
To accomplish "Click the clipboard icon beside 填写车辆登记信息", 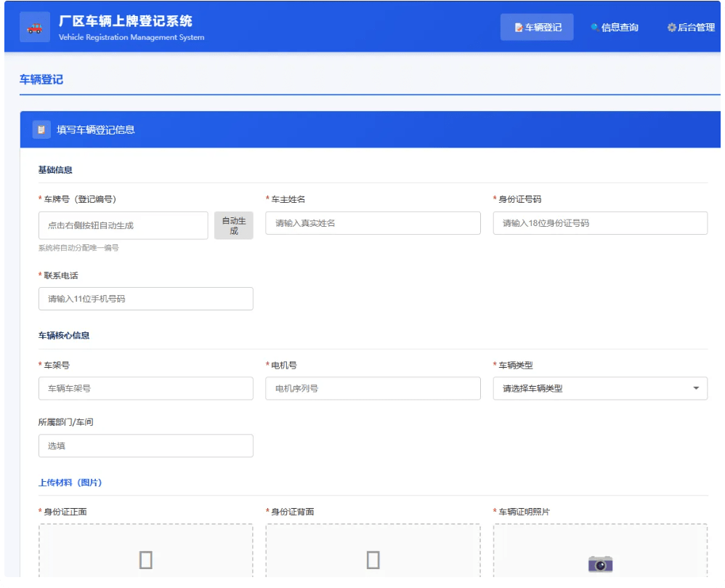I will click(41, 129).
